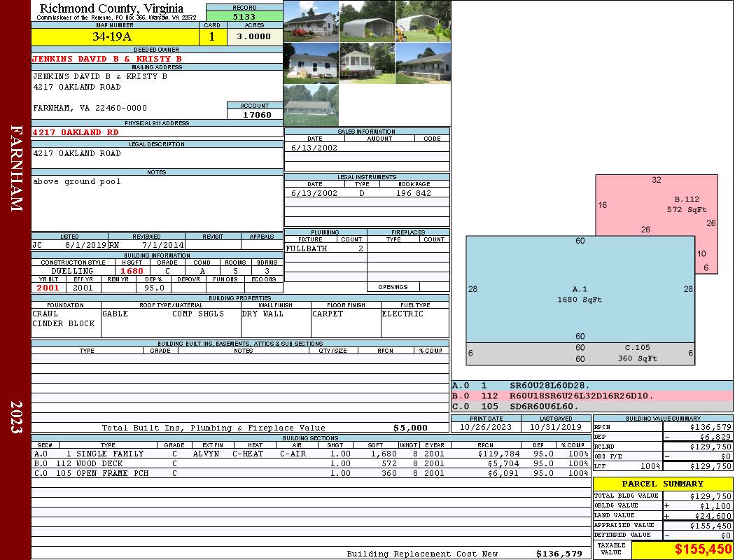This screenshot has height=560, width=735.
Task: Open the house with red tractor photo
Action: (x=311, y=21)
